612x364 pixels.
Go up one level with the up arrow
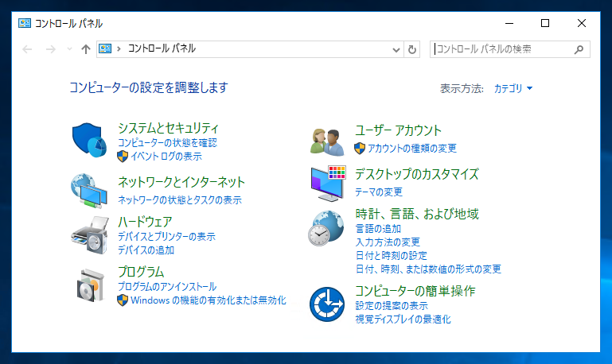[x=85, y=49]
